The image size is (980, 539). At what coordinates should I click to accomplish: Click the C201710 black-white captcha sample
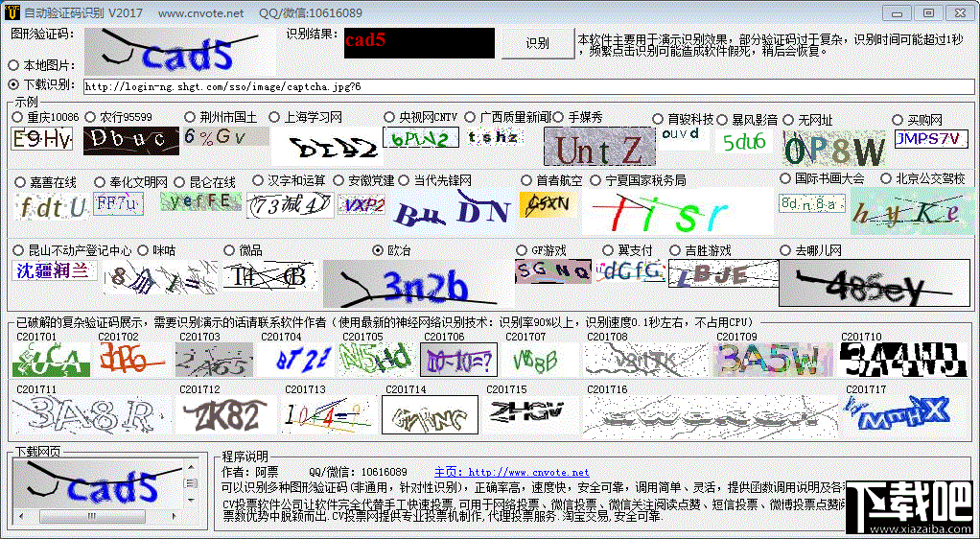(x=904, y=360)
